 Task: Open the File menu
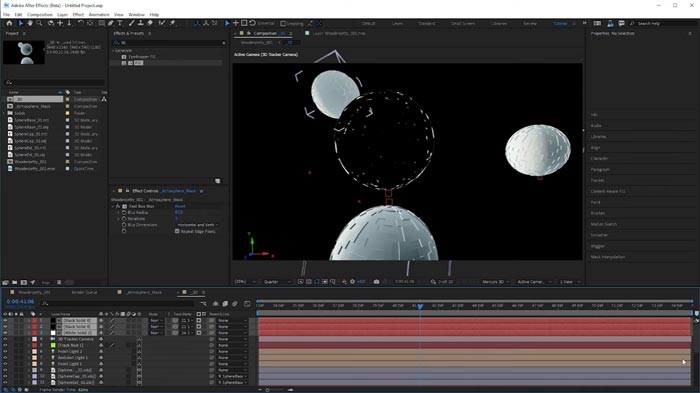coord(6,15)
